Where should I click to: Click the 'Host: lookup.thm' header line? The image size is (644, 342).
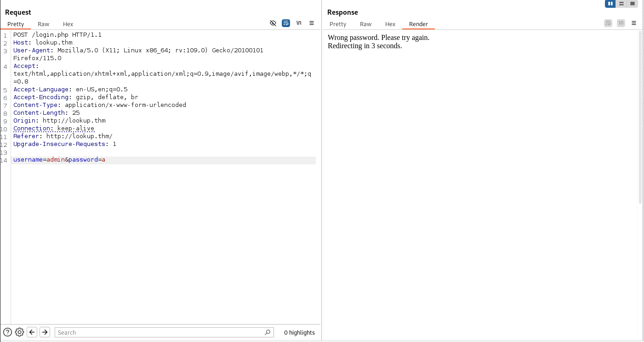tap(43, 42)
